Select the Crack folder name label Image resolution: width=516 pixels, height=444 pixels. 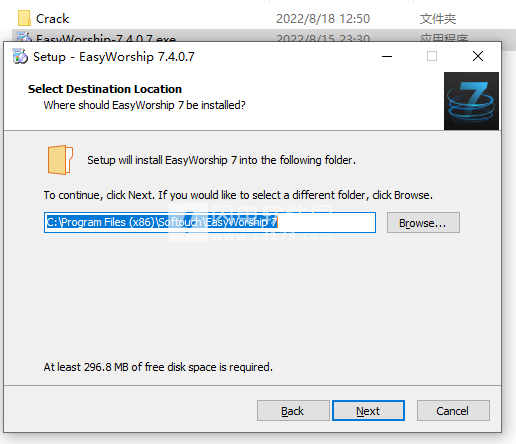pyautogui.click(x=53, y=19)
